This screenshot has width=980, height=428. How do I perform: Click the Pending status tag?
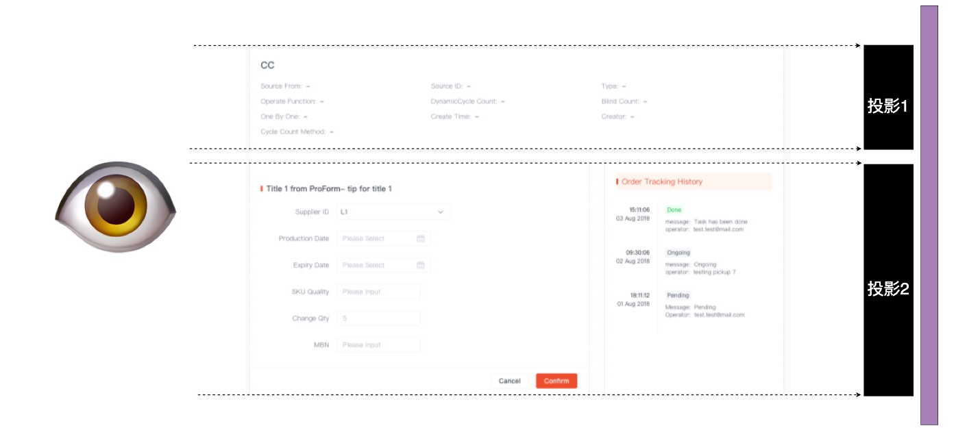tap(678, 295)
